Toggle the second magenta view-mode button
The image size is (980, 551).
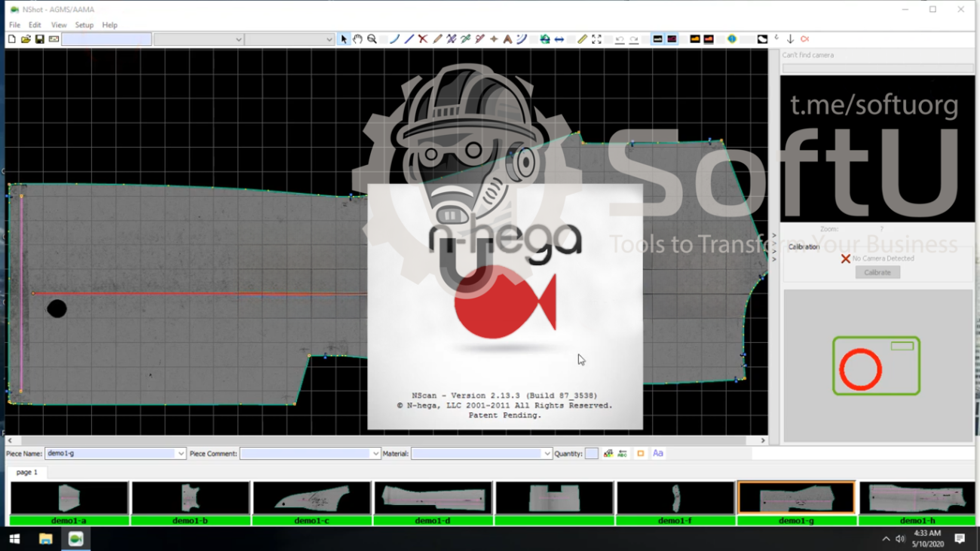click(672, 39)
